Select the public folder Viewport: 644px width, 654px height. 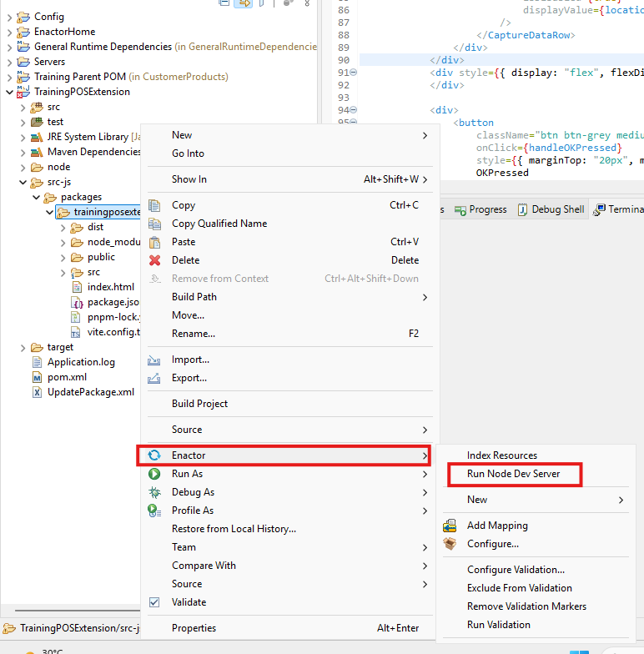tap(101, 257)
